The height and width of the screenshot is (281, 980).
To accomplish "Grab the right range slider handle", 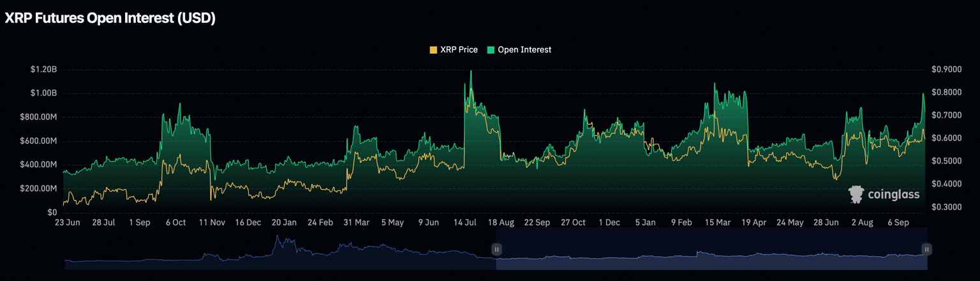I will pos(926,249).
